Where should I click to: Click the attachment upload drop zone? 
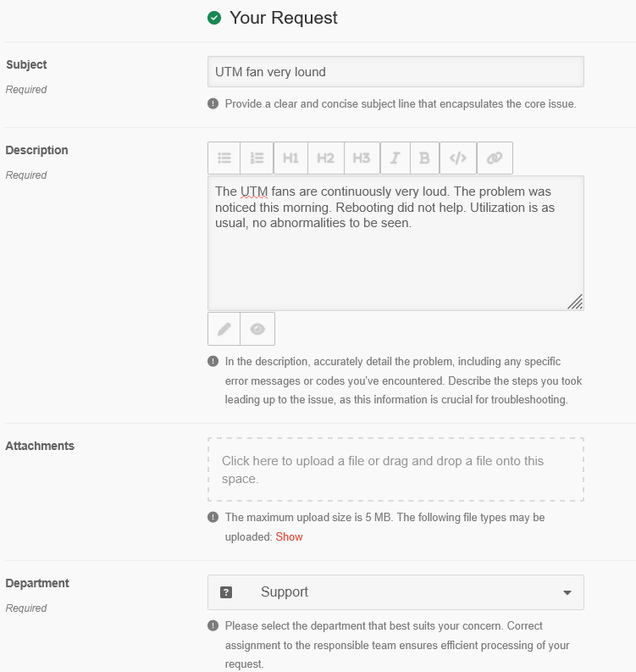[x=395, y=469]
